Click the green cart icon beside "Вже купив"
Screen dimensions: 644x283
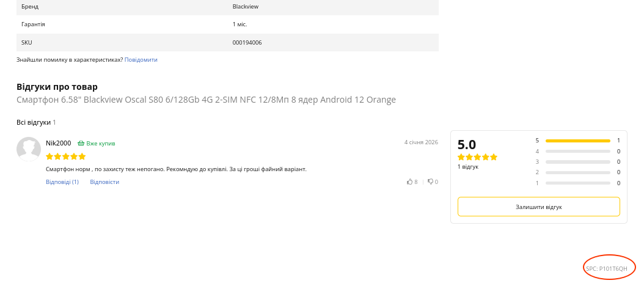click(81, 144)
